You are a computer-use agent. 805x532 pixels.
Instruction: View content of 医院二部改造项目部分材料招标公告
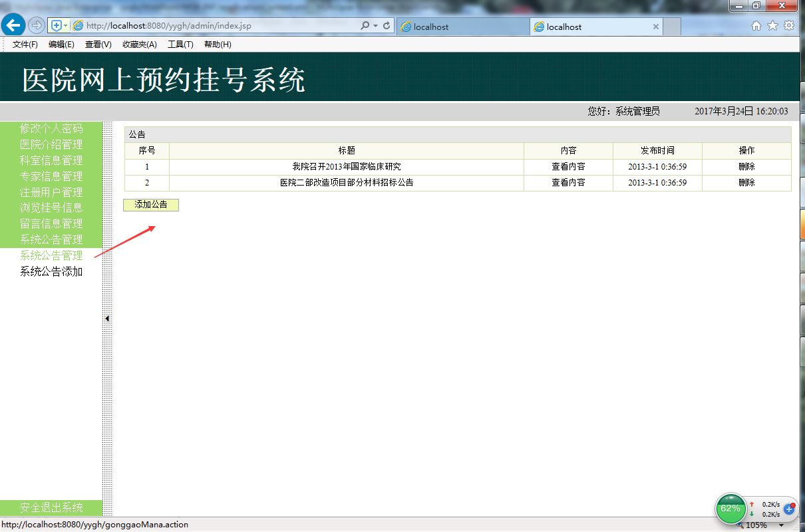click(568, 183)
